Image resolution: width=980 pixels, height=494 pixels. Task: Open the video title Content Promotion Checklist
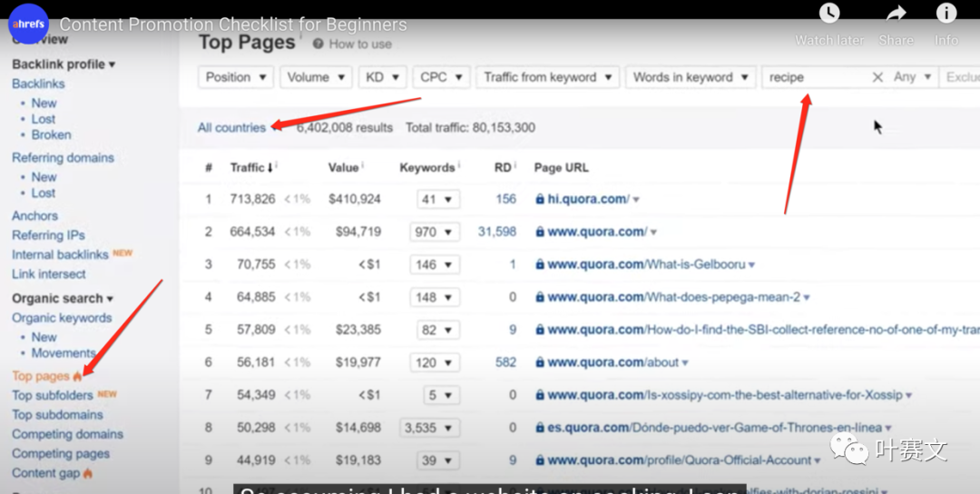233,25
